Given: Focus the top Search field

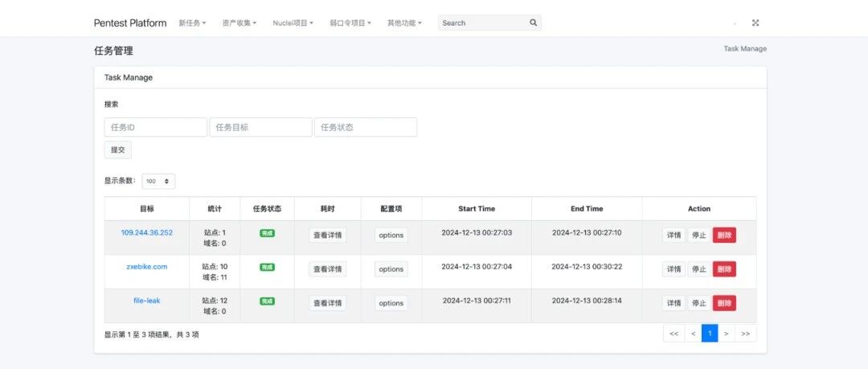Looking at the screenshot, I should click(483, 23).
